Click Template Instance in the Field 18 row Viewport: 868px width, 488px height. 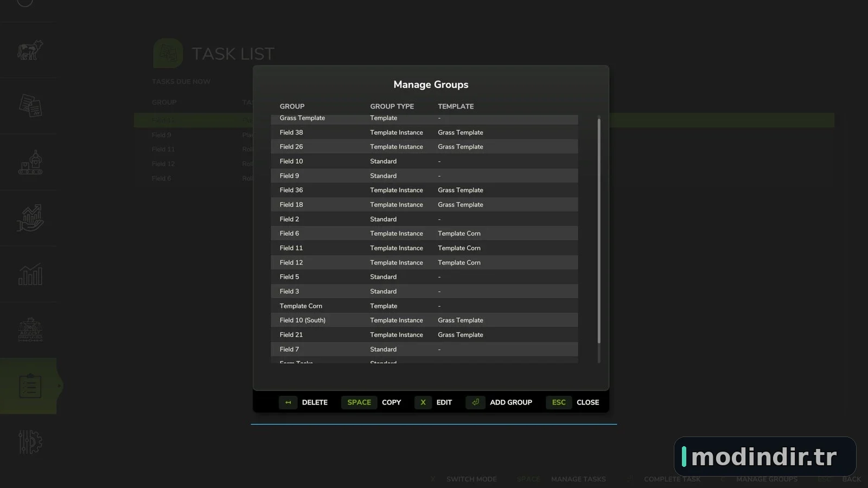[x=397, y=204]
